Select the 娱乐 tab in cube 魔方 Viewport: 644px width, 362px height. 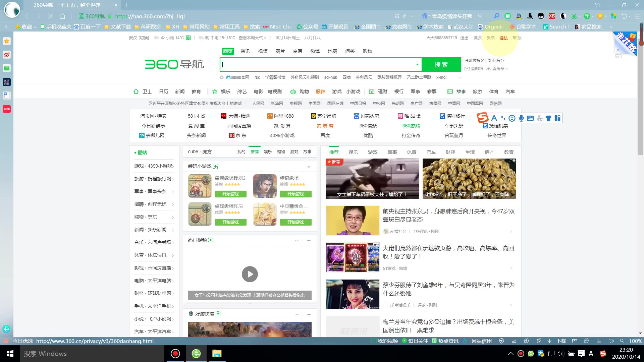click(x=268, y=152)
